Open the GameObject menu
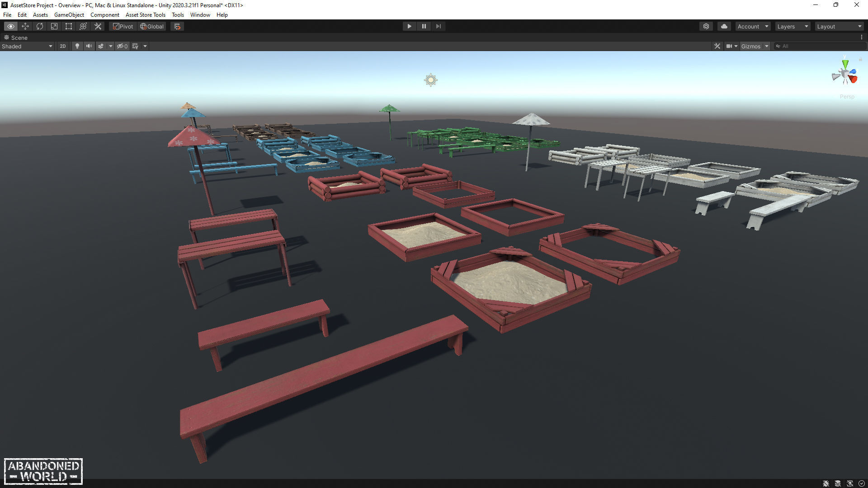Screen dimensions: 868x488 pos(69,14)
